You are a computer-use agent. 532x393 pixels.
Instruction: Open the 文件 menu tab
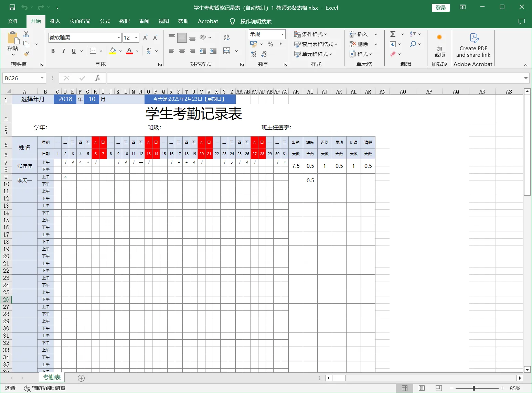13,21
